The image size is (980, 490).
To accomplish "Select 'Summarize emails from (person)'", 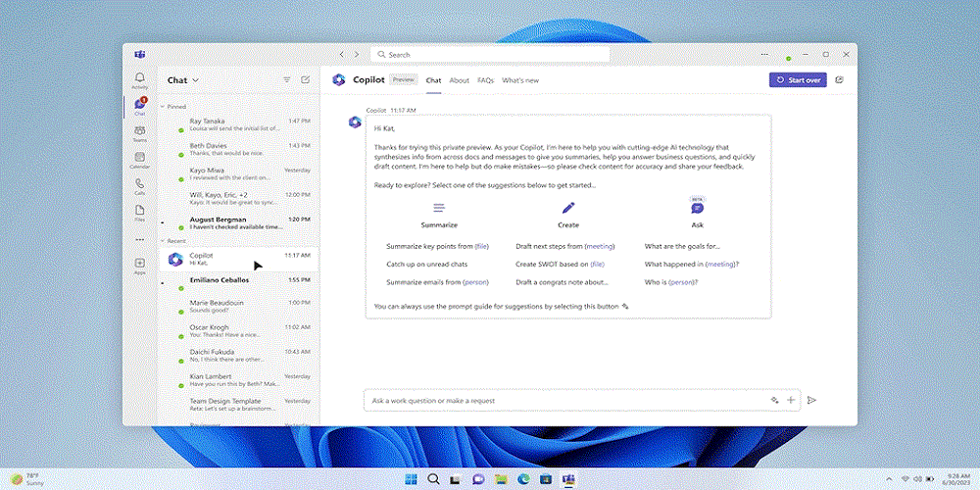I will click(437, 282).
